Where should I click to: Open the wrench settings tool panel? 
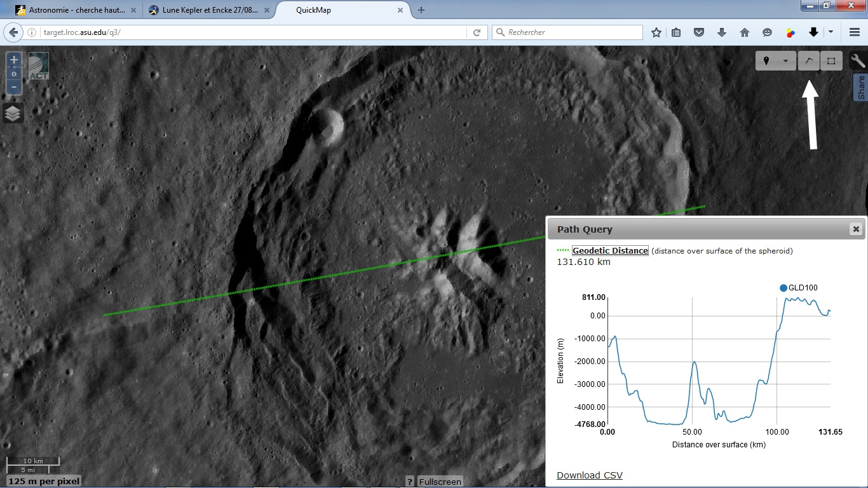point(858,61)
